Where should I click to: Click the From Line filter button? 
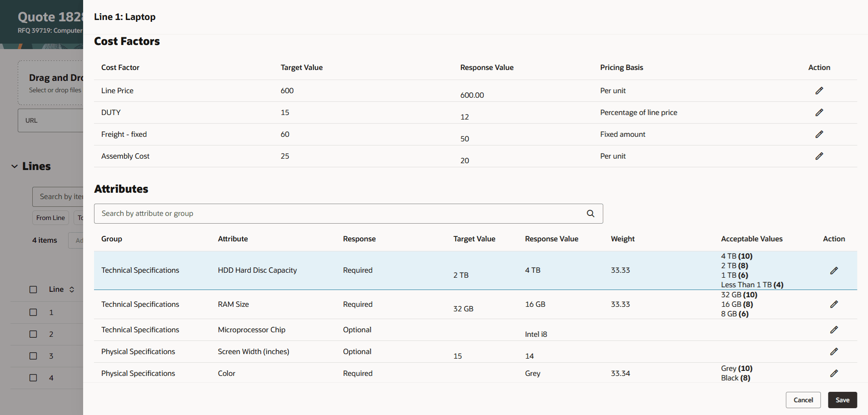50,218
